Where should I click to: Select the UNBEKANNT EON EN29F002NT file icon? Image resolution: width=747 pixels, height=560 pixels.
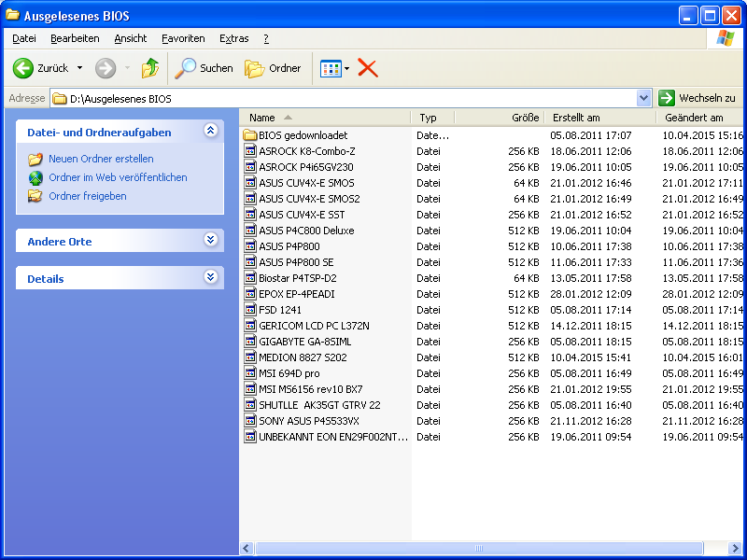pos(250,437)
